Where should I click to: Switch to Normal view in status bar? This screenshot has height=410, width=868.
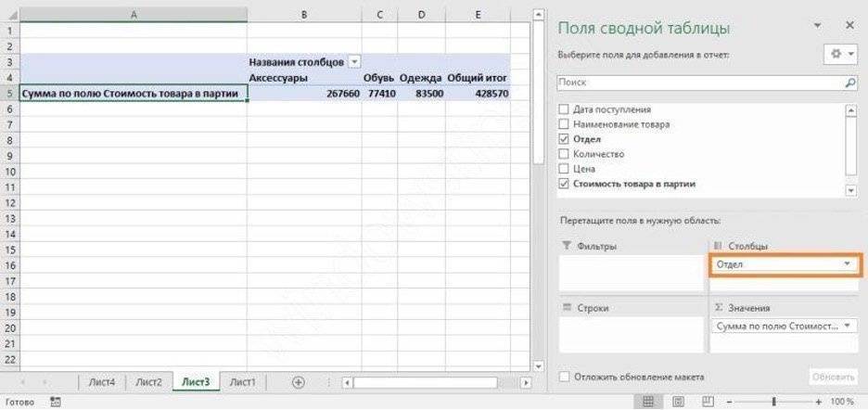[649, 403]
